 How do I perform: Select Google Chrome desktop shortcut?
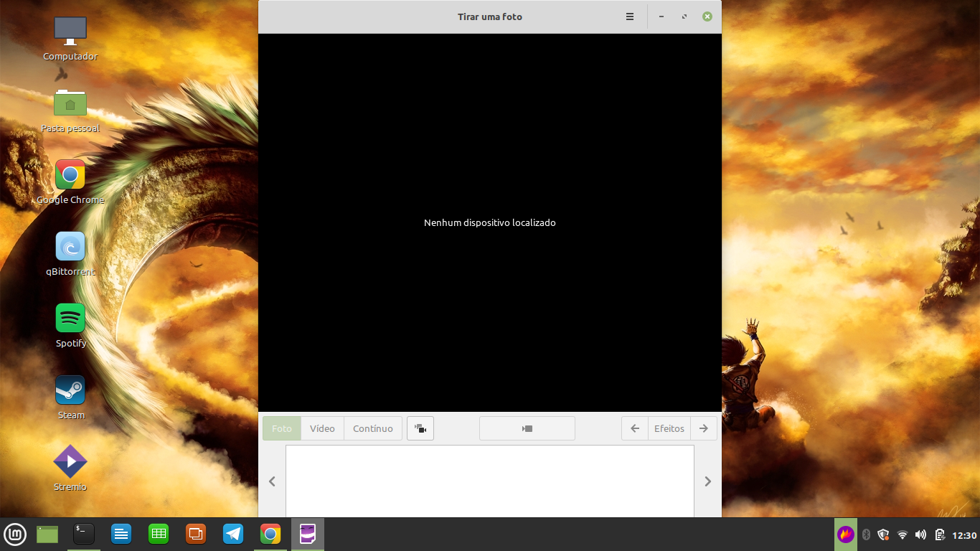tap(70, 182)
